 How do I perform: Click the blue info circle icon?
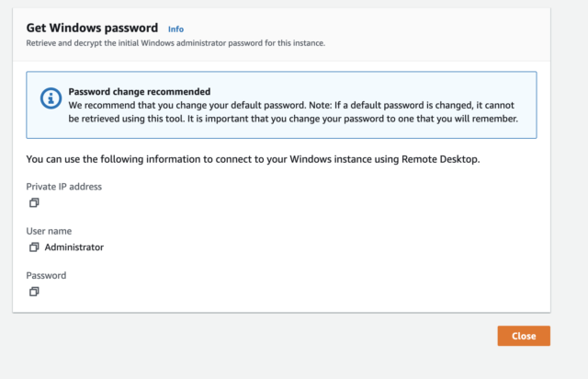[x=51, y=98]
